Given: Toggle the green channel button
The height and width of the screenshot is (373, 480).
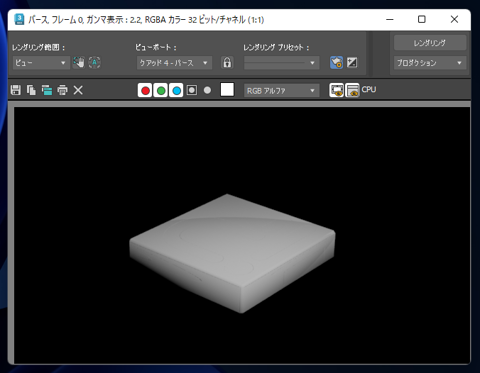Looking at the screenshot, I should tap(161, 90).
